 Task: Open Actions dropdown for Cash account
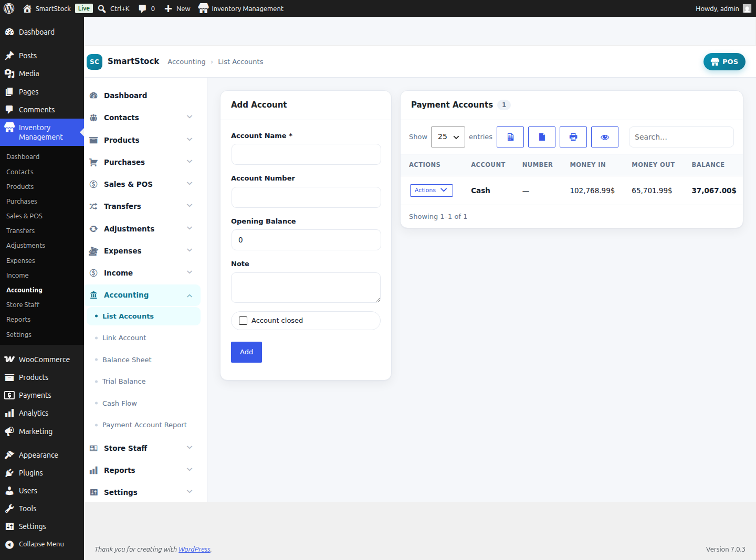[431, 191]
